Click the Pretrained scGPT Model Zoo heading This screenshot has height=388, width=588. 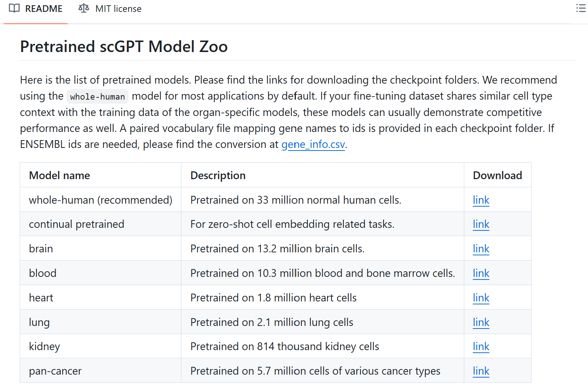(x=124, y=47)
